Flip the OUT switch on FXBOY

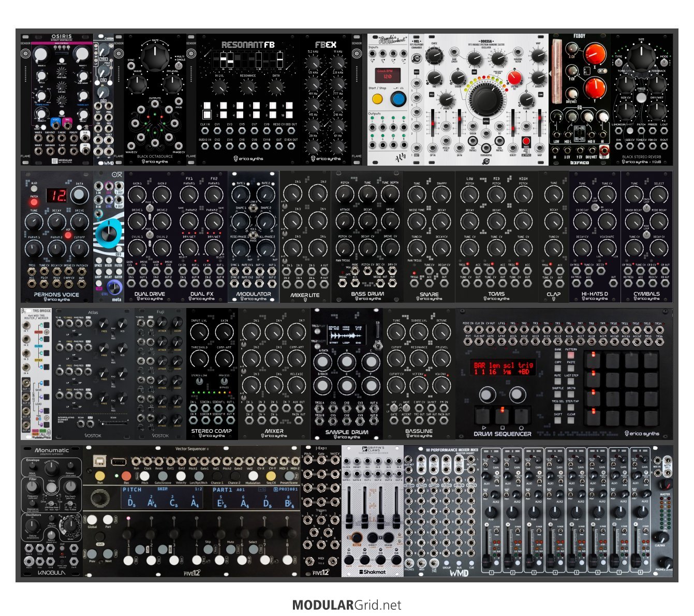click(x=602, y=71)
